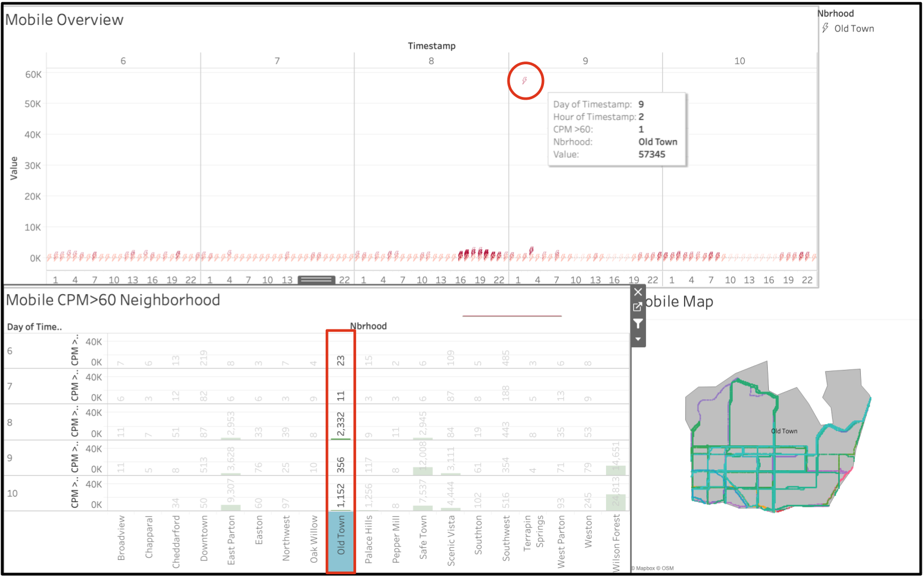Screen dimensions: 924x577
Task: Select the West Parton neighborhood label
Action: tap(561, 542)
